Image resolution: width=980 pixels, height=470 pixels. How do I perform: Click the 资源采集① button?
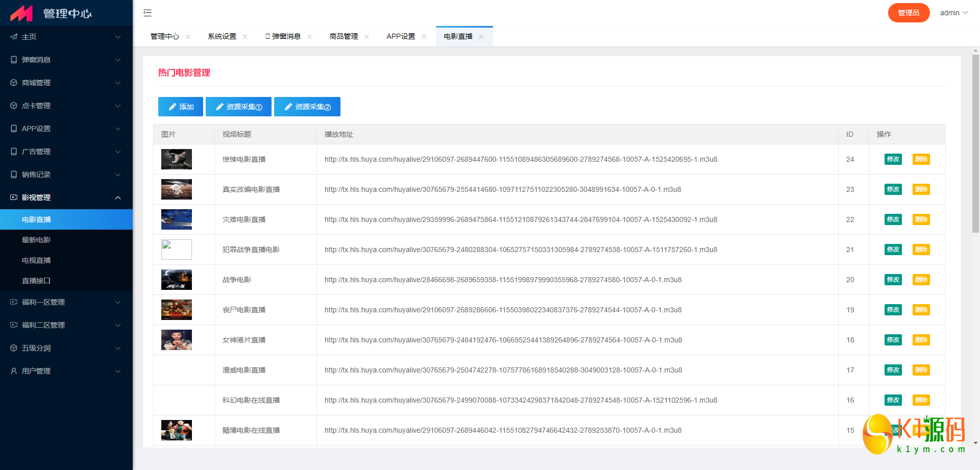coord(238,107)
